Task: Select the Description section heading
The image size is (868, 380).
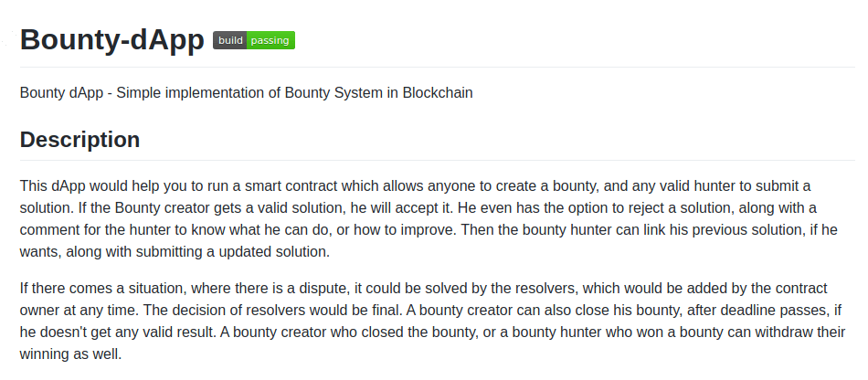Action: pyautogui.click(x=79, y=140)
